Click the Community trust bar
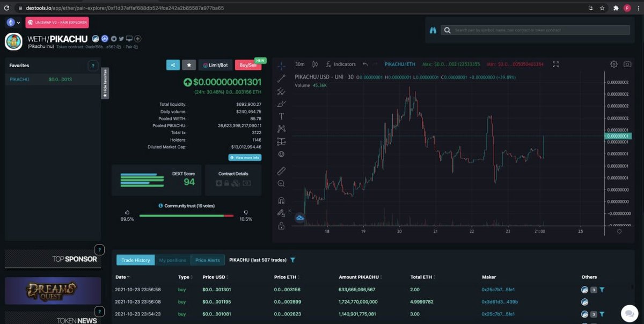644x324 pixels. [186, 216]
